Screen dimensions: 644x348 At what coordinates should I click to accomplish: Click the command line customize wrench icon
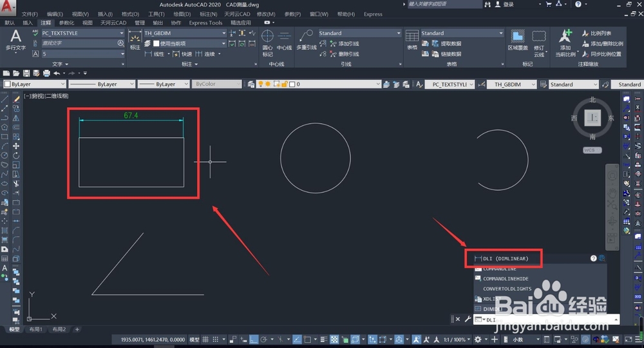pyautogui.click(x=468, y=319)
